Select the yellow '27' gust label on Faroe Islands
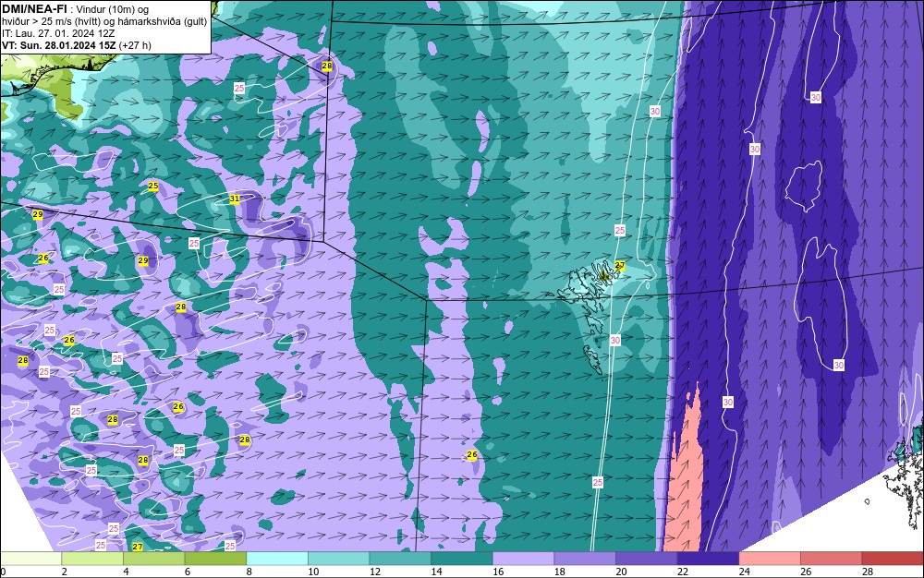The width and height of the screenshot is (924, 578). tap(620, 266)
